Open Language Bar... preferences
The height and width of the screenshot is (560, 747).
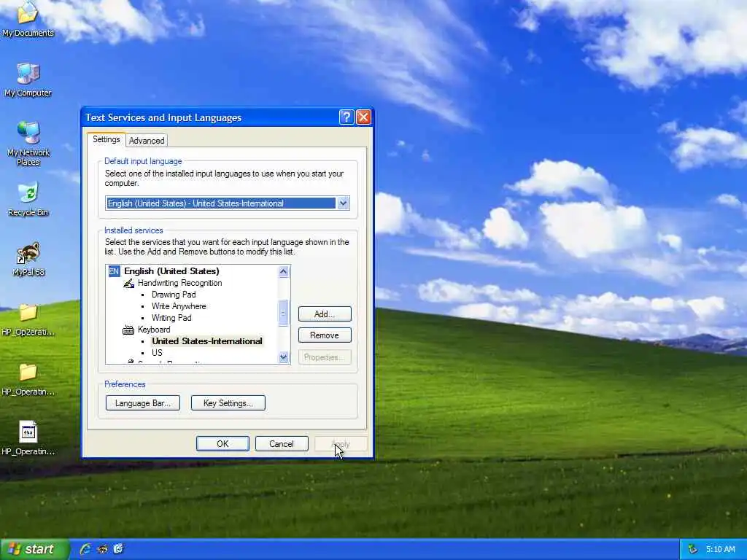point(142,403)
